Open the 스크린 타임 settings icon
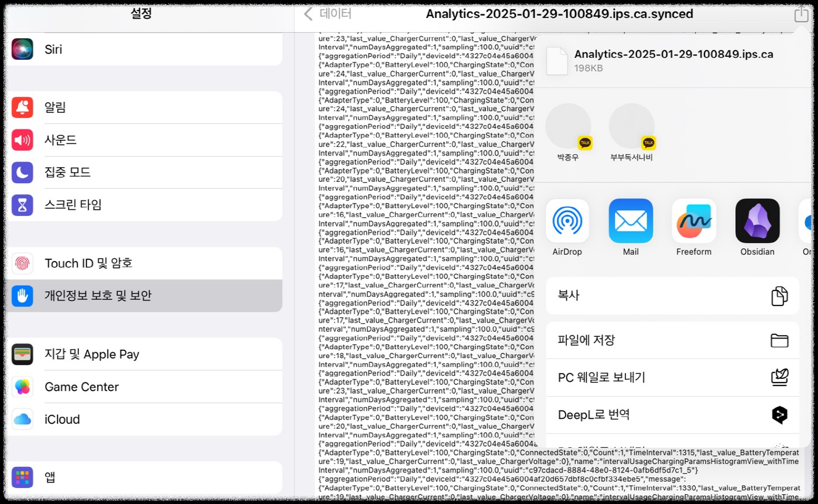 (23, 204)
